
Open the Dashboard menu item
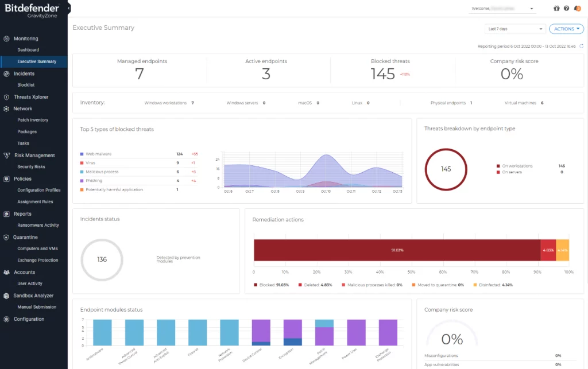click(28, 50)
